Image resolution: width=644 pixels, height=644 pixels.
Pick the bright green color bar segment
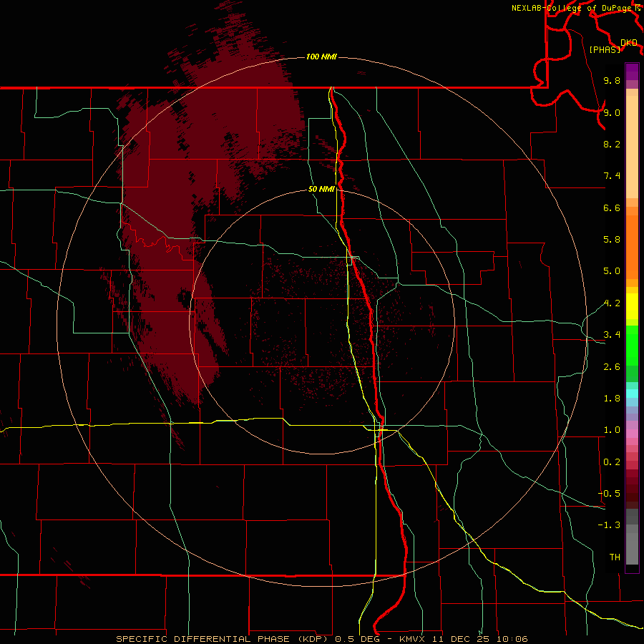[x=632, y=345]
